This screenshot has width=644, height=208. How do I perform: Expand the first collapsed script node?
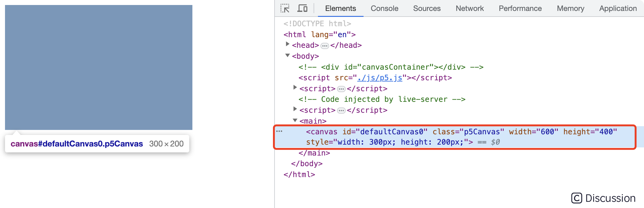tap(295, 88)
